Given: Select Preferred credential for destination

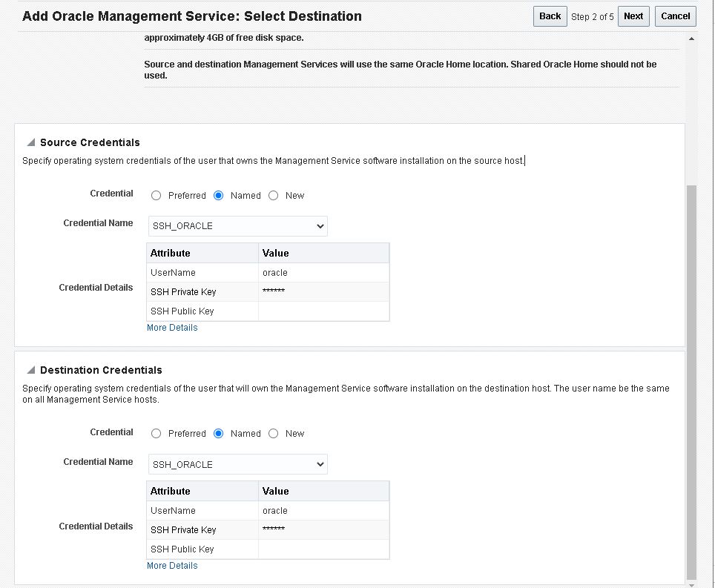Looking at the screenshot, I should [x=156, y=433].
